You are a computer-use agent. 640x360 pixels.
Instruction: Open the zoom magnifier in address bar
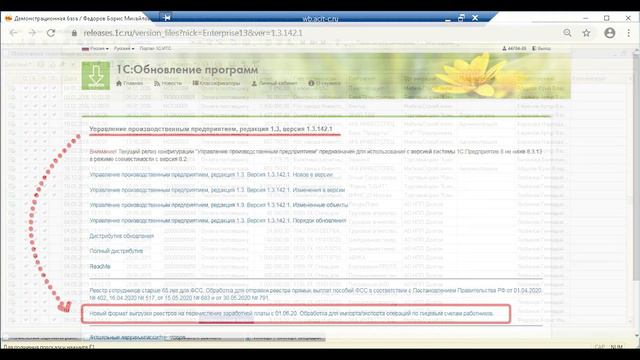point(567,33)
